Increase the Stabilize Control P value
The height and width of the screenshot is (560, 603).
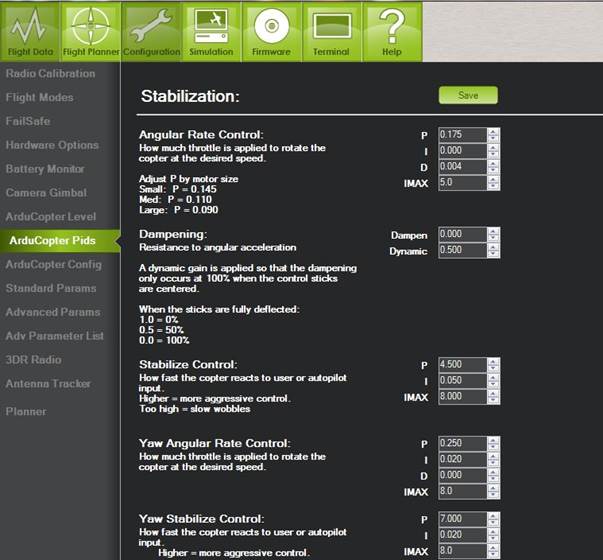coord(494,361)
